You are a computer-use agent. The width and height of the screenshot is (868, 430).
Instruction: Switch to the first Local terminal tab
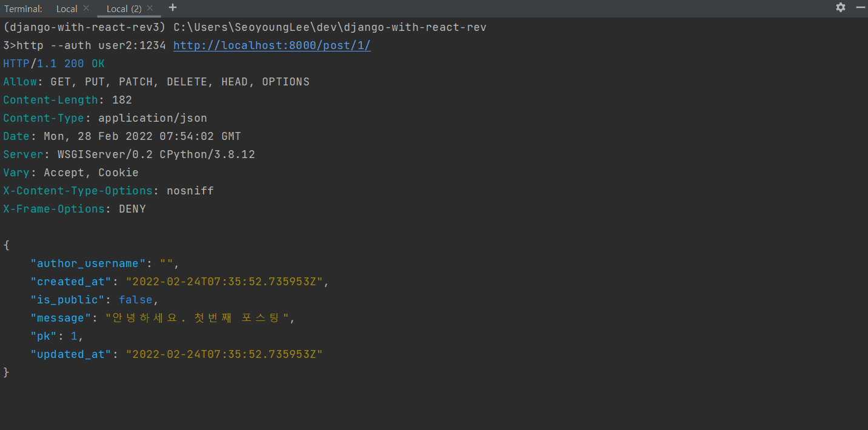point(67,8)
